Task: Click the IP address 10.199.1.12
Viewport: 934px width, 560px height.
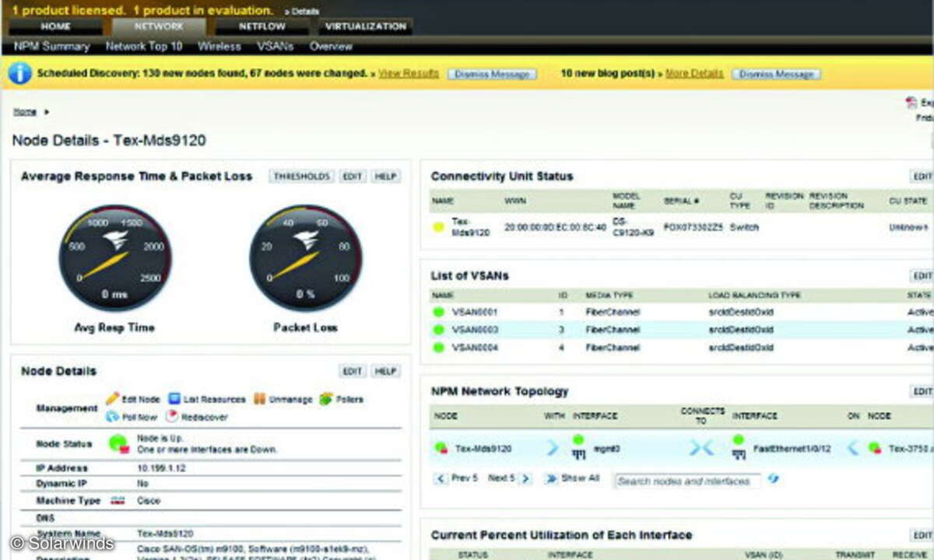Action: pos(162,468)
